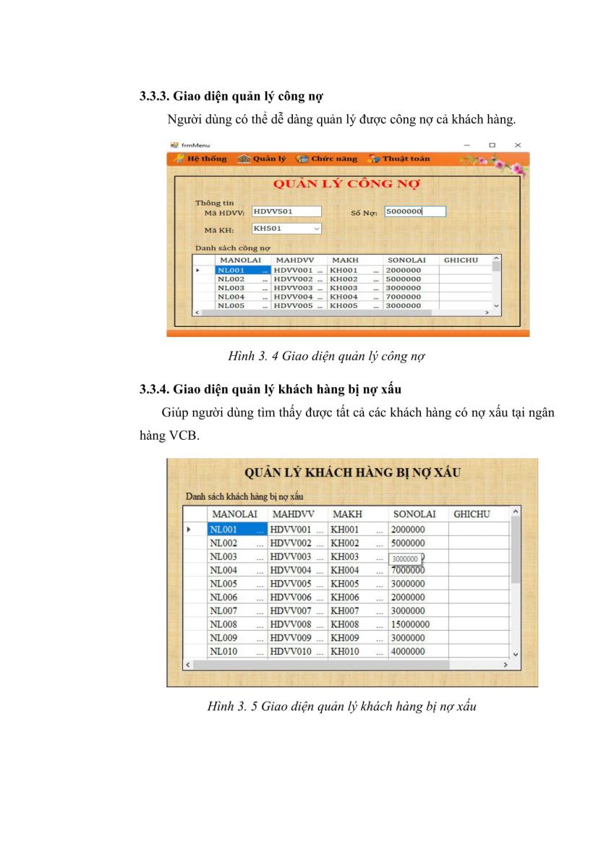
Task: Maximize the frmMenu window
Action: [x=493, y=145]
